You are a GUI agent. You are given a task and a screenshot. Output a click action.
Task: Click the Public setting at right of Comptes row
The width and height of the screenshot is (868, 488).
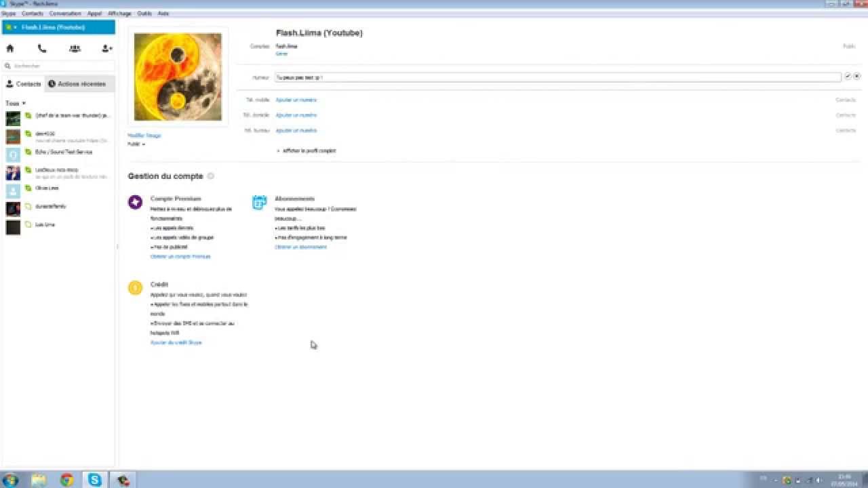(x=849, y=46)
